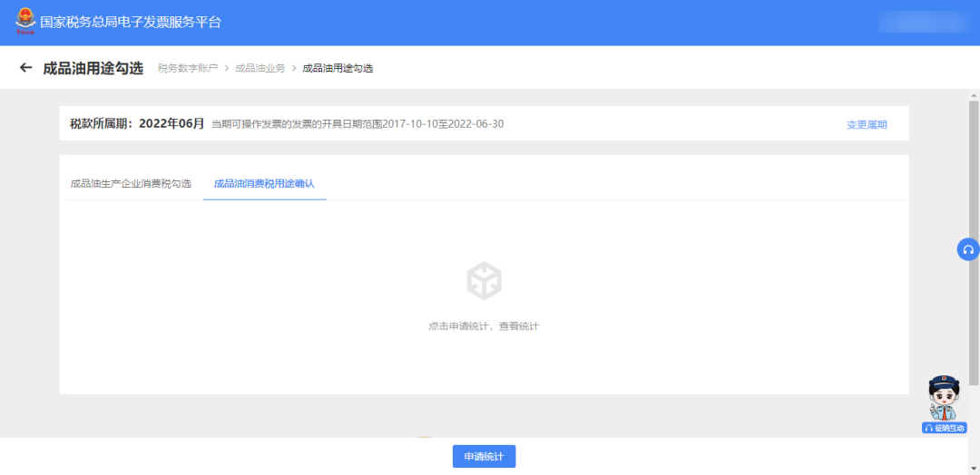Click the vertical scrollbar thumb
Screen dimensions: 980x475
click(x=974, y=243)
